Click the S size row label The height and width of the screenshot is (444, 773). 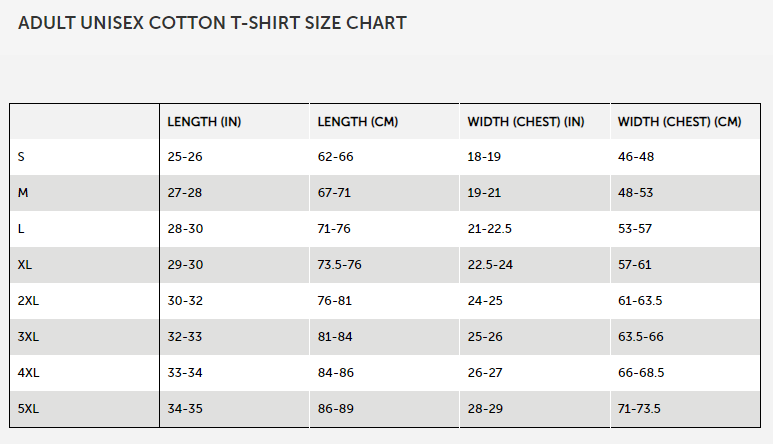tap(21, 157)
